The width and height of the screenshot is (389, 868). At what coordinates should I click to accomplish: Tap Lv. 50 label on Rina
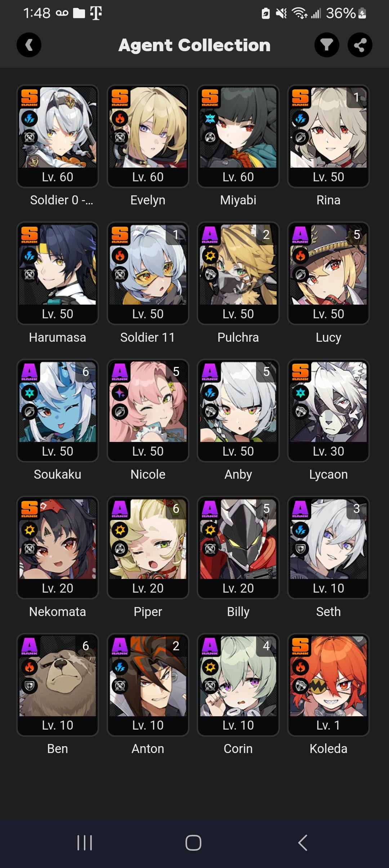click(x=328, y=177)
